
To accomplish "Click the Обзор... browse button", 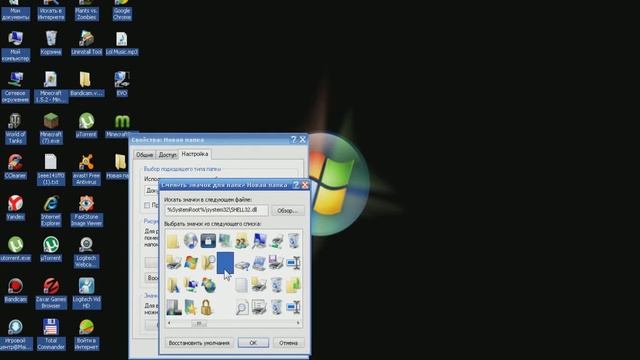I will pyautogui.click(x=288, y=211).
